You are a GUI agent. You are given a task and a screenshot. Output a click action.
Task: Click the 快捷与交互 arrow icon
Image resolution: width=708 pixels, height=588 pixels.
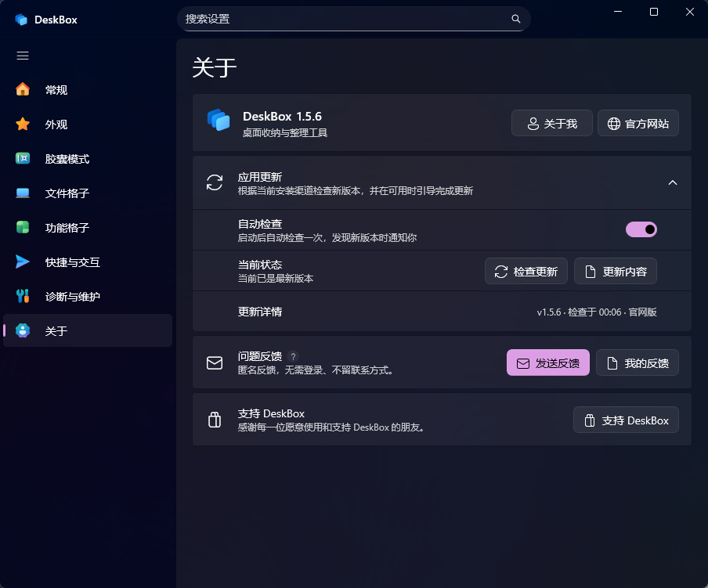[23, 262]
